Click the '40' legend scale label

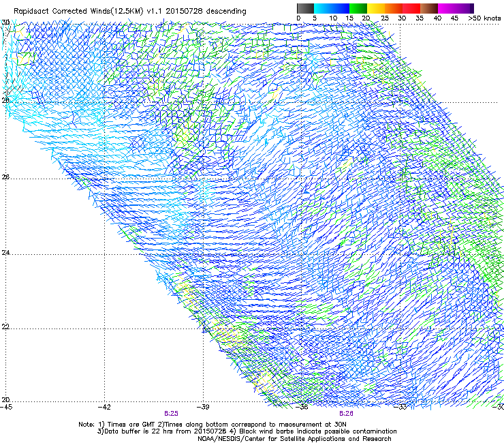[x=437, y=18]
